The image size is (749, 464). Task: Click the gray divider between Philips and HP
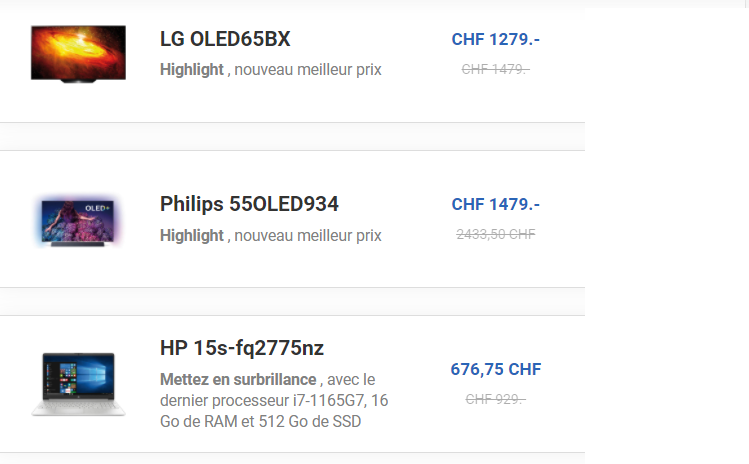292,302
